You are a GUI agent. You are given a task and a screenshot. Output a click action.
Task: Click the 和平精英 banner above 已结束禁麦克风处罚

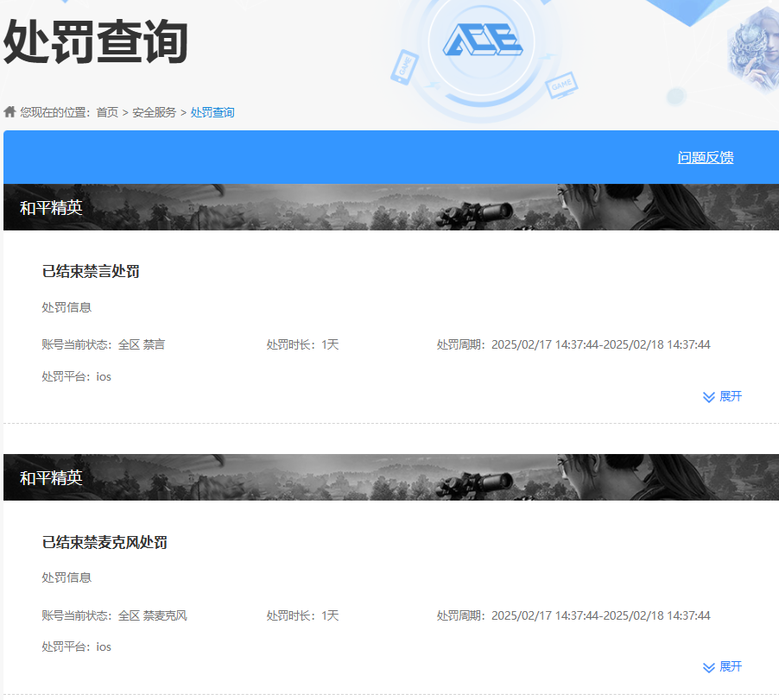pyautogui.click(x=391, y=477)
